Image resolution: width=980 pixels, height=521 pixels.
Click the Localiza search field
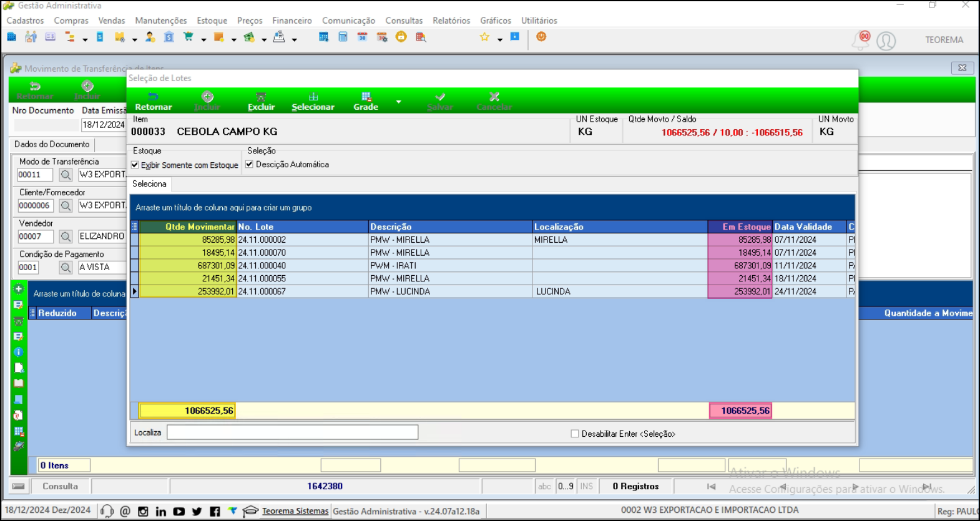pyautogui.click(x=293, y=432)
